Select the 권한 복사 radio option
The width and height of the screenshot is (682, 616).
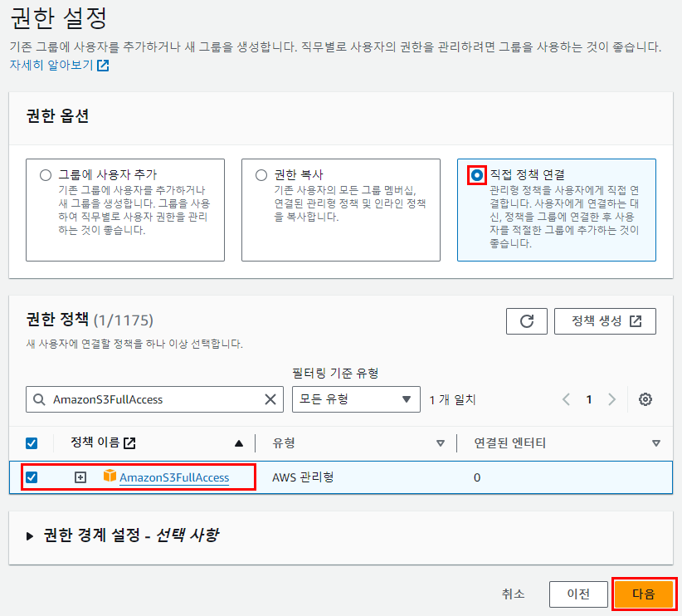click(x=261, y=175)
